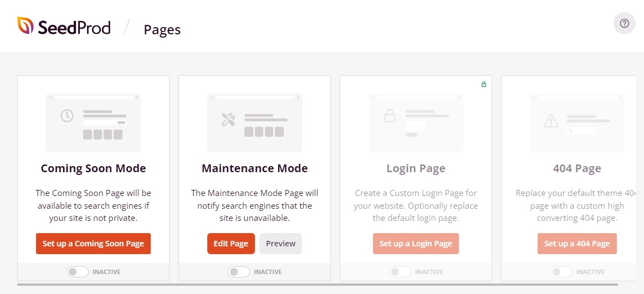Click the Pages breadcrumb title
The image size is (644, 294).
coord(162,29)
